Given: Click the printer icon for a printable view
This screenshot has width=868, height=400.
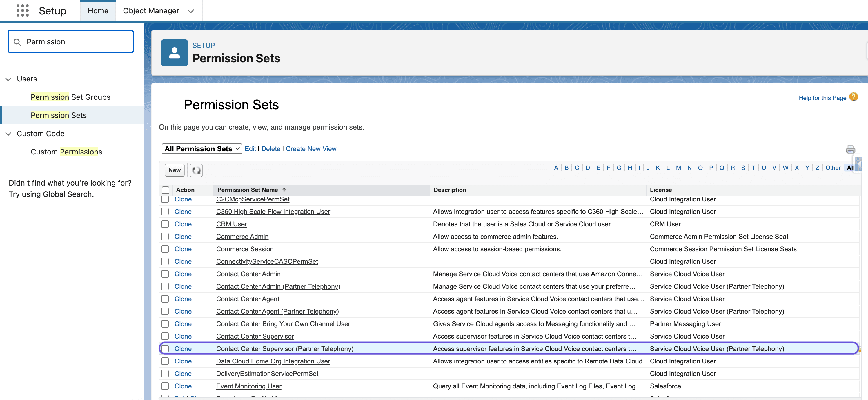Looking at the screenshot, I should point(851,149).
